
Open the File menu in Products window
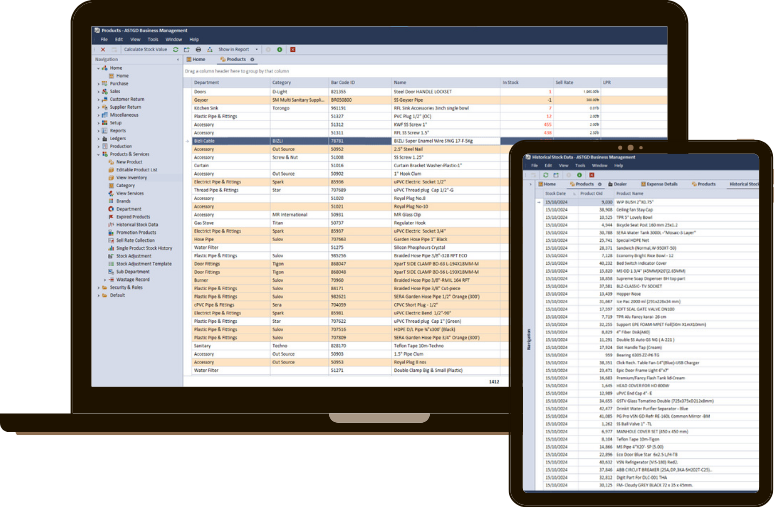click(x=104, y=40)
